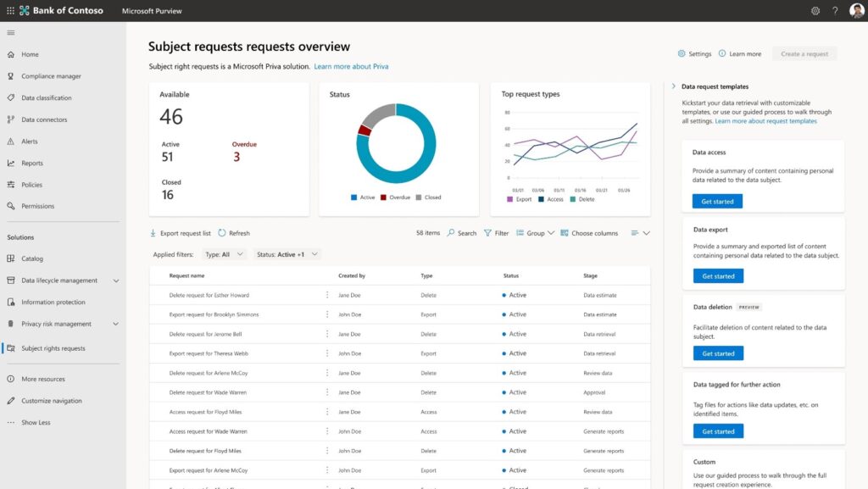The width and height of the screenshot is (868, 489).
Task: Open the Type: All filter dropdown
Action: pyautogui.click(x=225, y=253)
